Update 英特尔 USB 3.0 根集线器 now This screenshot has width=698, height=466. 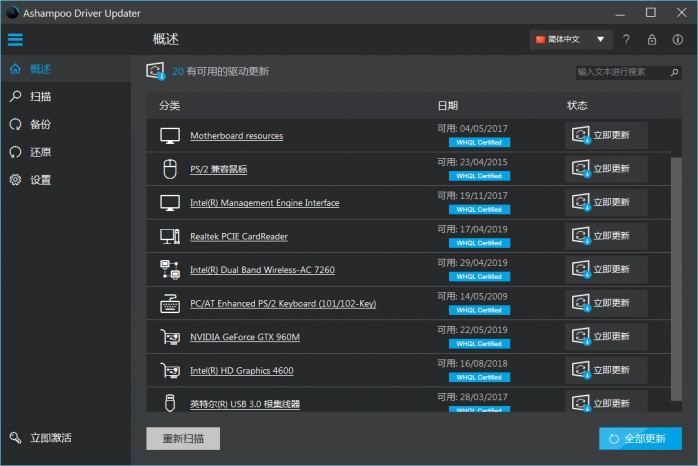point(606,402)
